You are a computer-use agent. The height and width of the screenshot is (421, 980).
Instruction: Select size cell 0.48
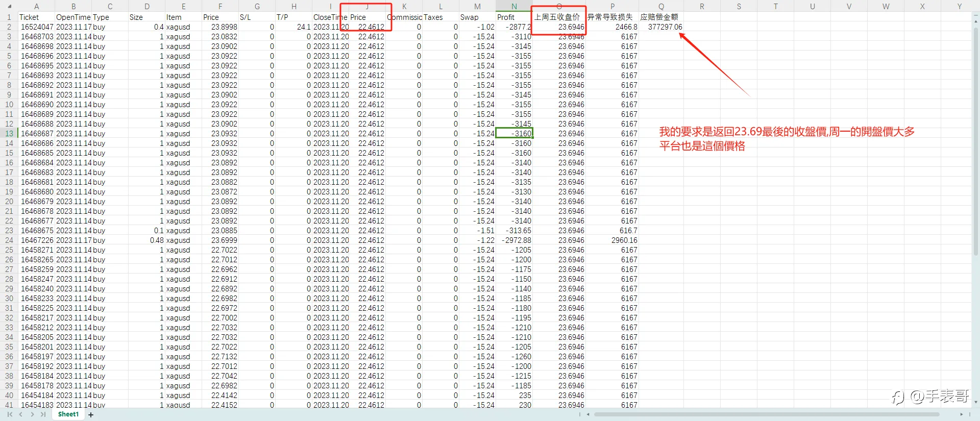point(147,240)
